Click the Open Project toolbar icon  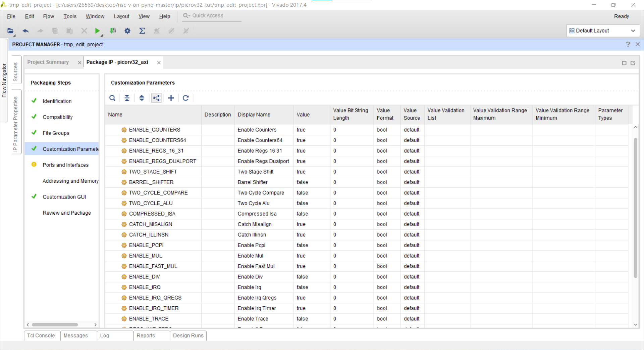coord(10,31)
